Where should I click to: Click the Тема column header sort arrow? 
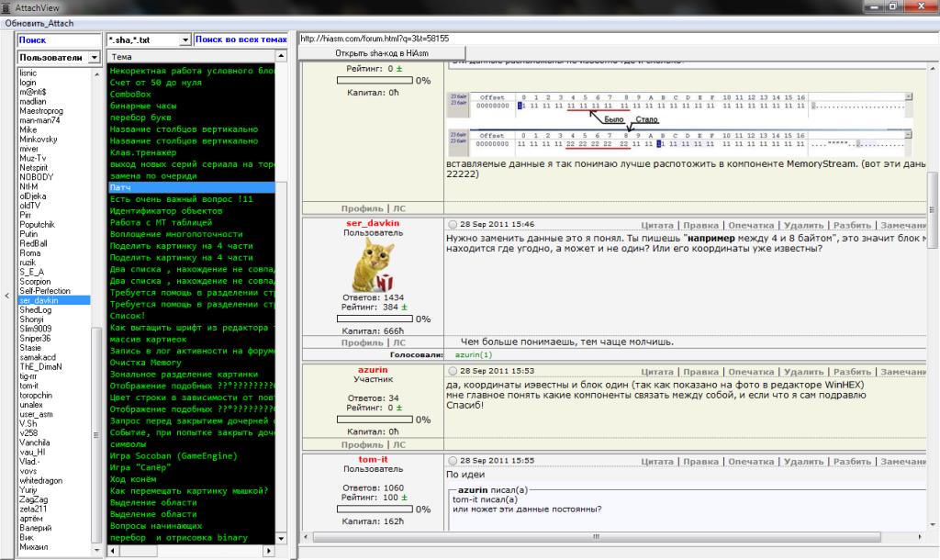(x=280, y=58)
